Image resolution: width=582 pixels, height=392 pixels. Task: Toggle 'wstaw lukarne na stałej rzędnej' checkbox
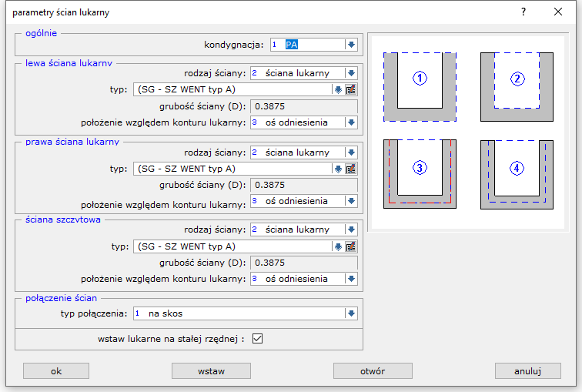258,338
